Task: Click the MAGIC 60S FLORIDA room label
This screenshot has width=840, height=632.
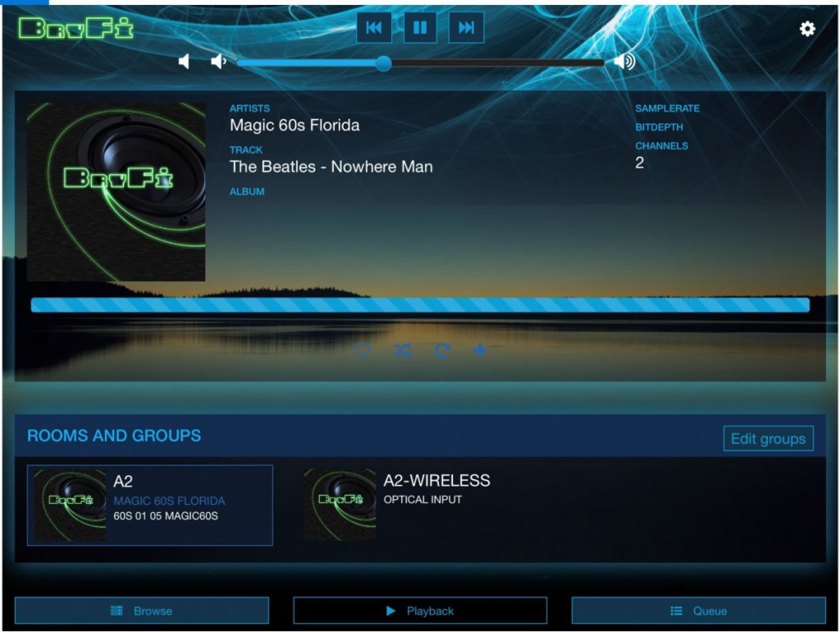Action: pyautogui.click(x=169, y=501)
